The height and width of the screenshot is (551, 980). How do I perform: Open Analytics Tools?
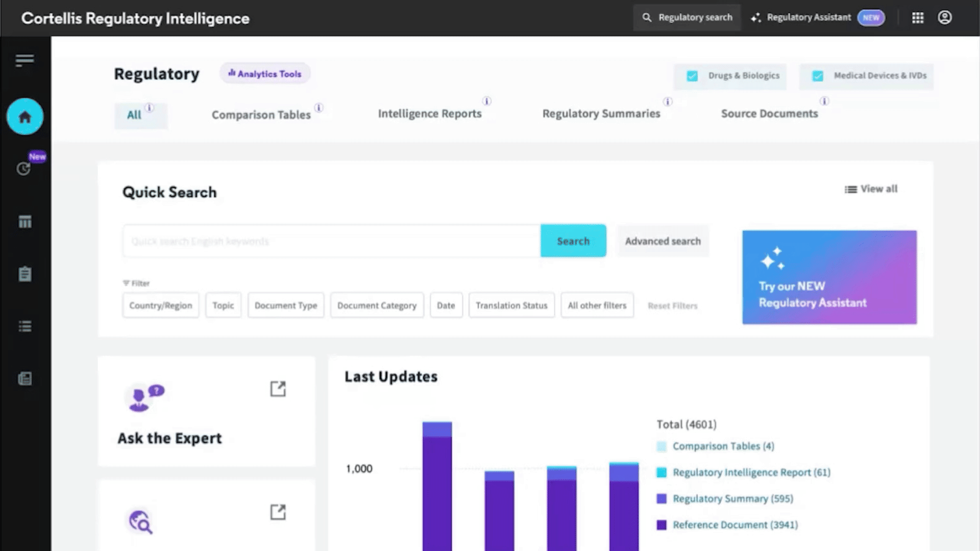point(265,73)
